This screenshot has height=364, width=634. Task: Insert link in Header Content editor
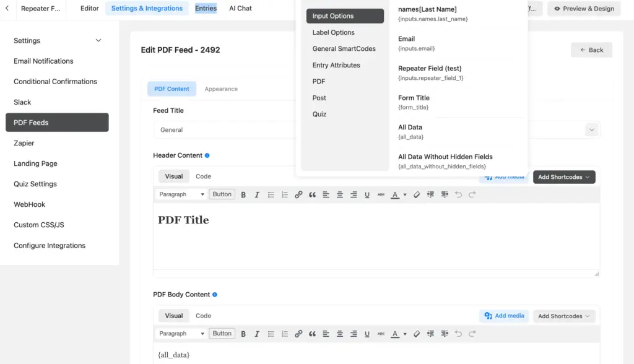[298, 194]
